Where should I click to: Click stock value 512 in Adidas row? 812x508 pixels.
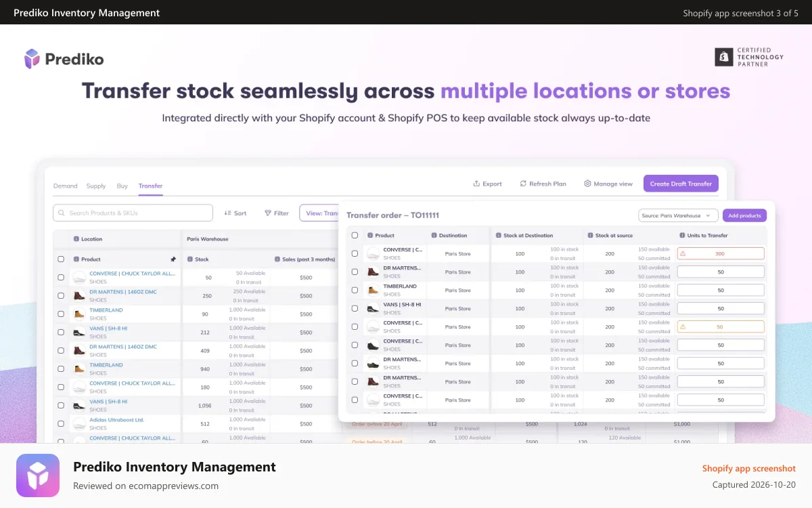click(204, 424)
